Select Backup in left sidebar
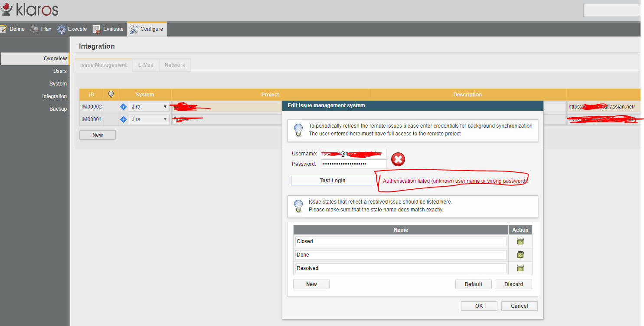The height and width of the screenshot is (326, 644). coord(58,109)
